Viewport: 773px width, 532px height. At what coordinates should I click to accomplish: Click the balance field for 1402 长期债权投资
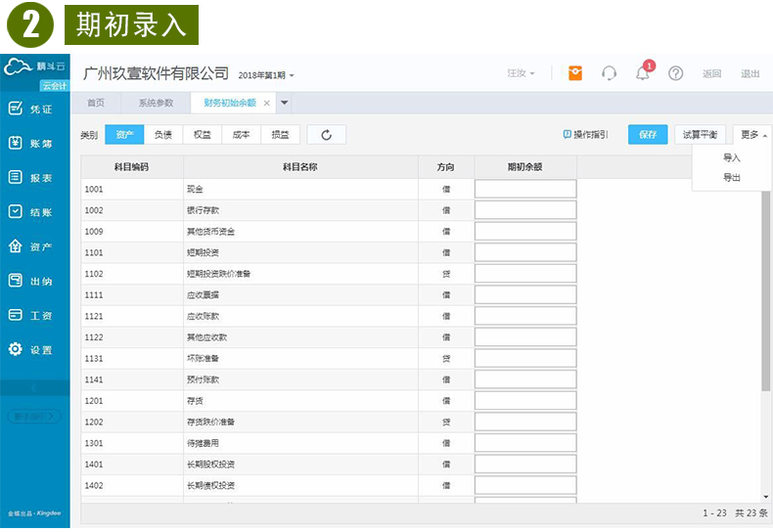pyautogui.click(x=525, y=486)
